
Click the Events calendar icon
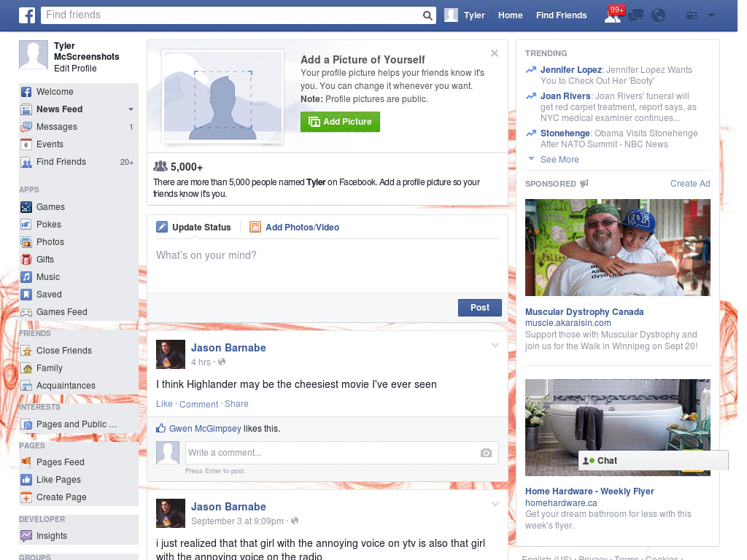(x=26, y=144)
